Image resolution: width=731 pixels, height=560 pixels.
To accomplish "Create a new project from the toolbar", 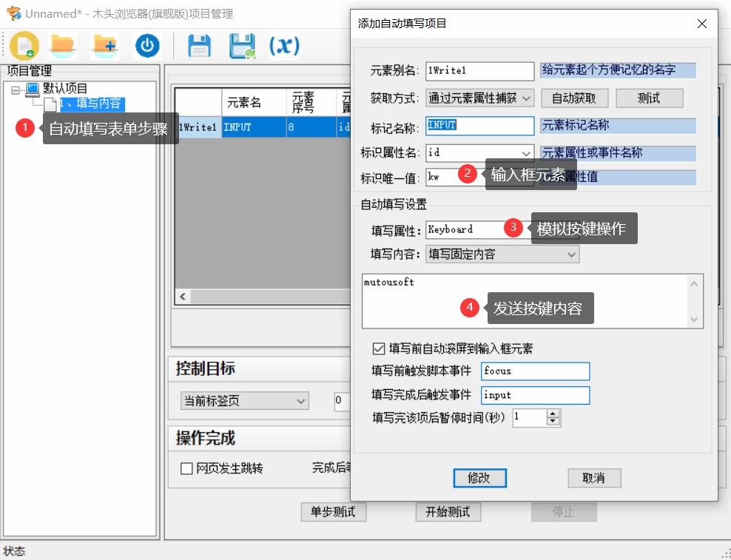I will tap(24, 45).
